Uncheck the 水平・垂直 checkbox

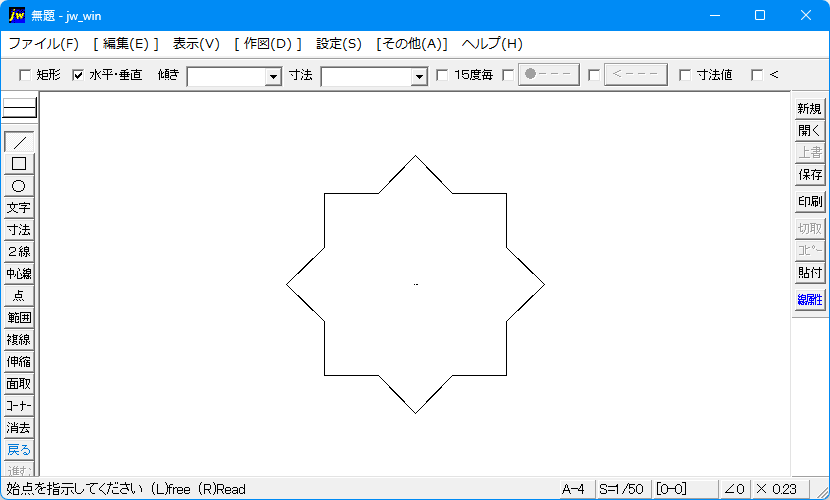point(78,75)
